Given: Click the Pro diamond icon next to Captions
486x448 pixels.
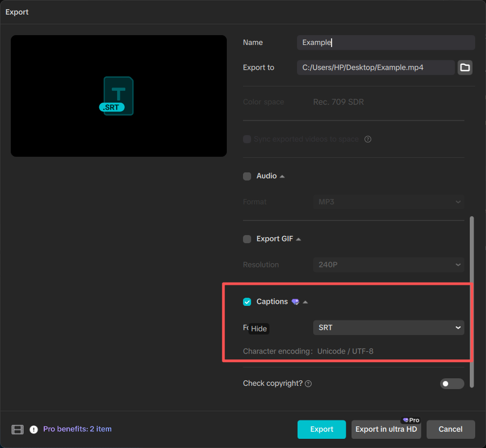Looking at the screenshot, I should tap(295, 302).
